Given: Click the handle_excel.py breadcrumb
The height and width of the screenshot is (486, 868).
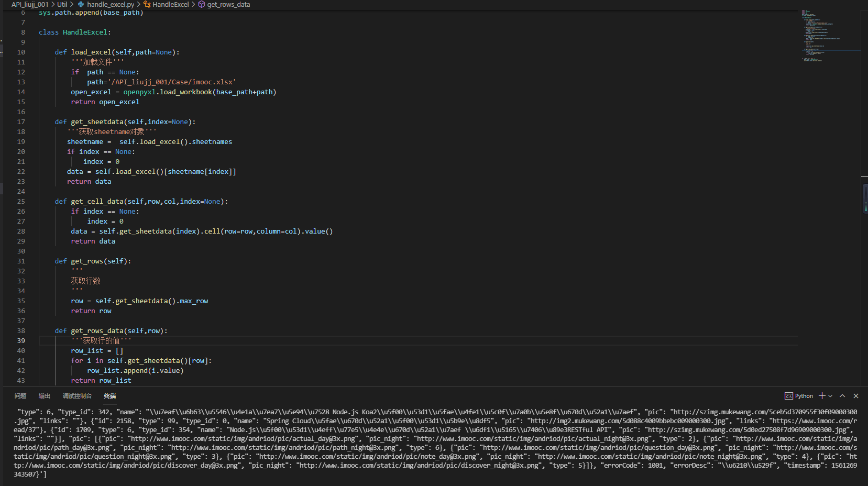Looking at the screenshot, I should click(x=111, y=4).
